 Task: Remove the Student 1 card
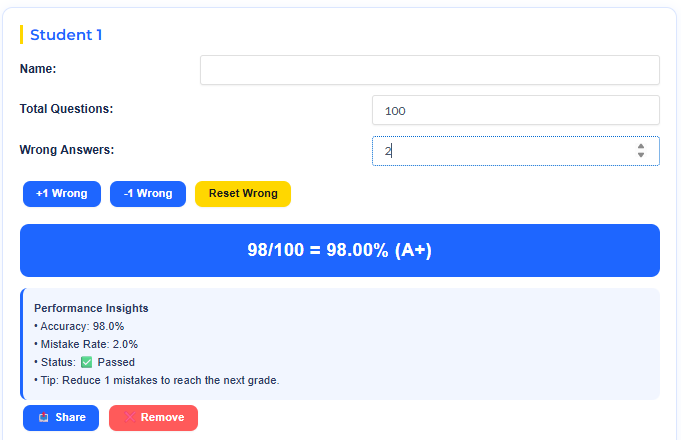pos(153,418)
